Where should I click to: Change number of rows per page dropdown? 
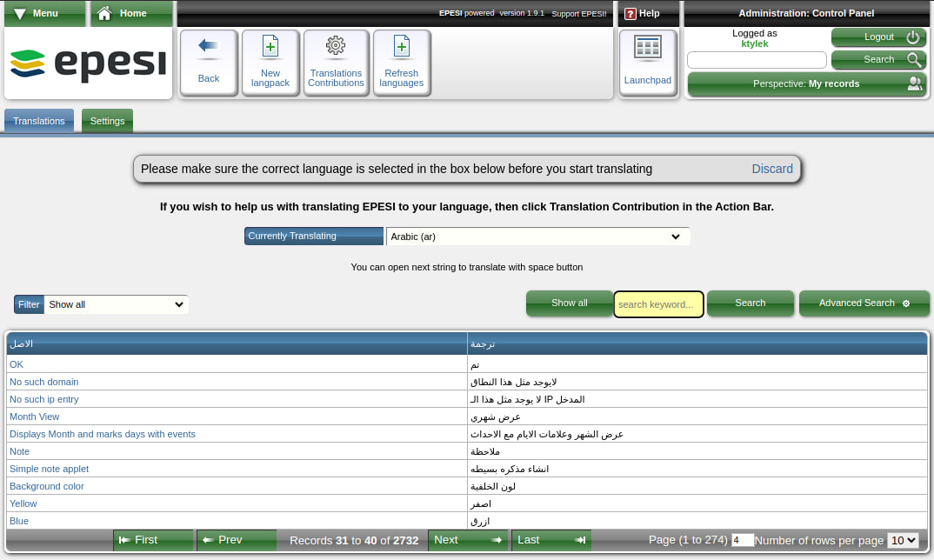(x=902, y=540)
